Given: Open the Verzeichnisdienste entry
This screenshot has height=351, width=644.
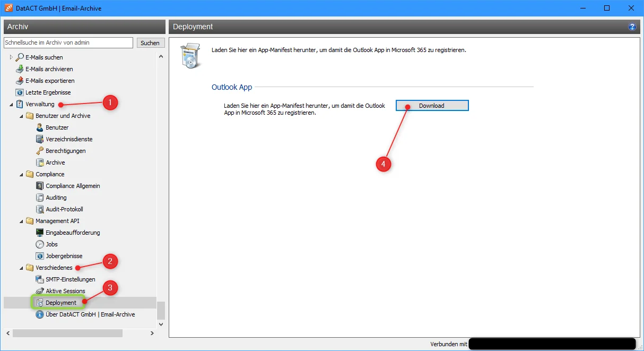Looking at the screenshot, I should point(69,139).
